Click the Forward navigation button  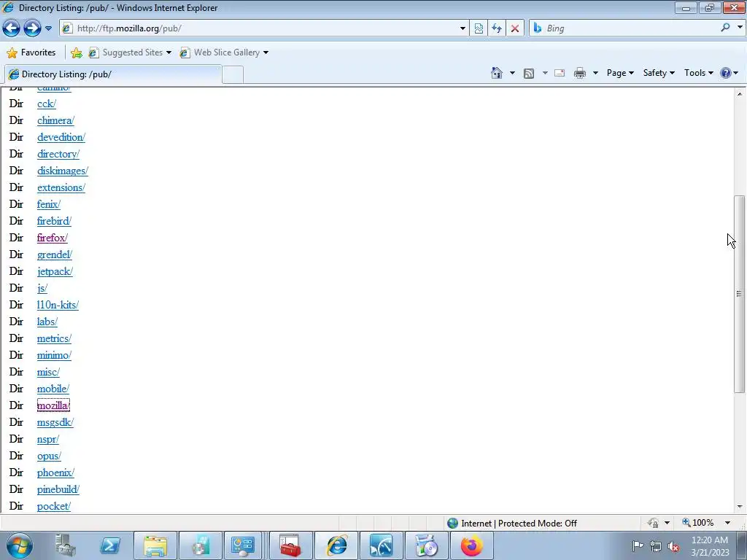click(32, 28)
